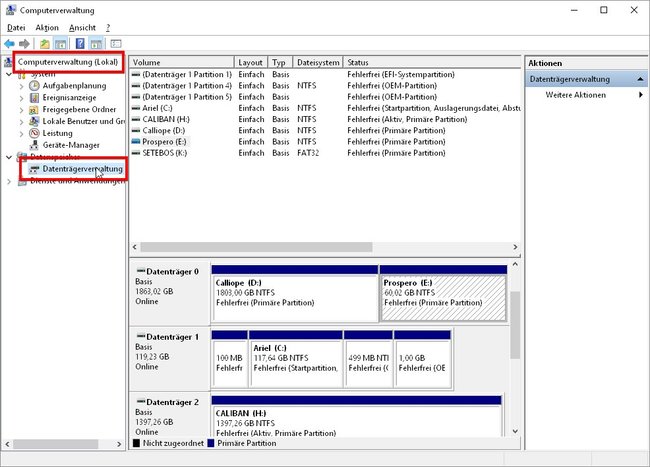Select the Ariel (C:) partition block
This screenshot has height=467, width=650.
click(296, 358)
